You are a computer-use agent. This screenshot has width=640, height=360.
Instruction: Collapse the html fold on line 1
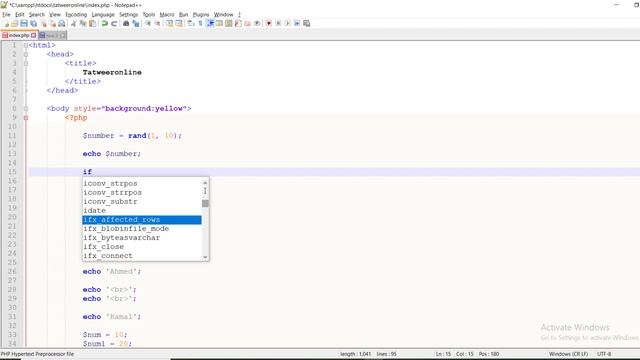[x=26, y=45]
